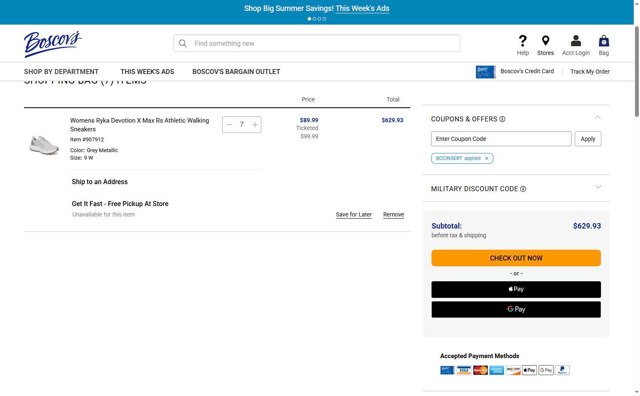Select Ship to an Address option
Image resolution: width=640 pixels, height=396 pixels.
pos(100,182)
